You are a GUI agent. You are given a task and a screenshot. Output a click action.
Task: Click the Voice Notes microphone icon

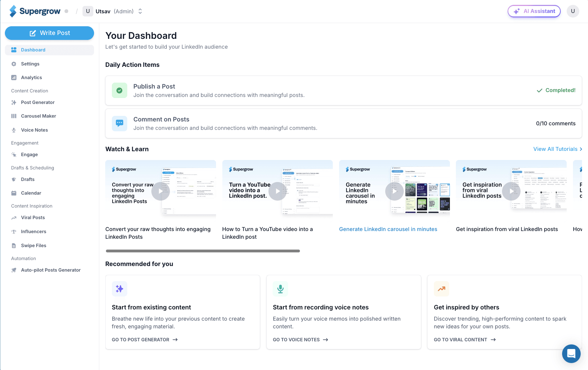pyautogui.click(x=14, y=130)
